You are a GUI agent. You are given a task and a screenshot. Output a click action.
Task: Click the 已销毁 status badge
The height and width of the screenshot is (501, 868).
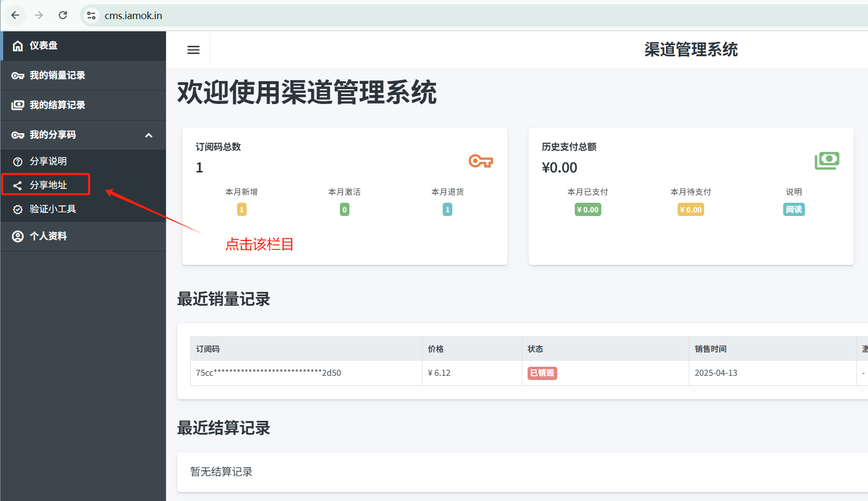point(542,373)
